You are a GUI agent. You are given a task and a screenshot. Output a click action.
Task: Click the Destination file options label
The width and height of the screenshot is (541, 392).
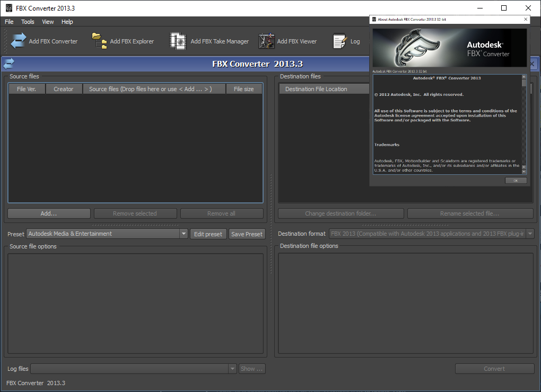309,246
